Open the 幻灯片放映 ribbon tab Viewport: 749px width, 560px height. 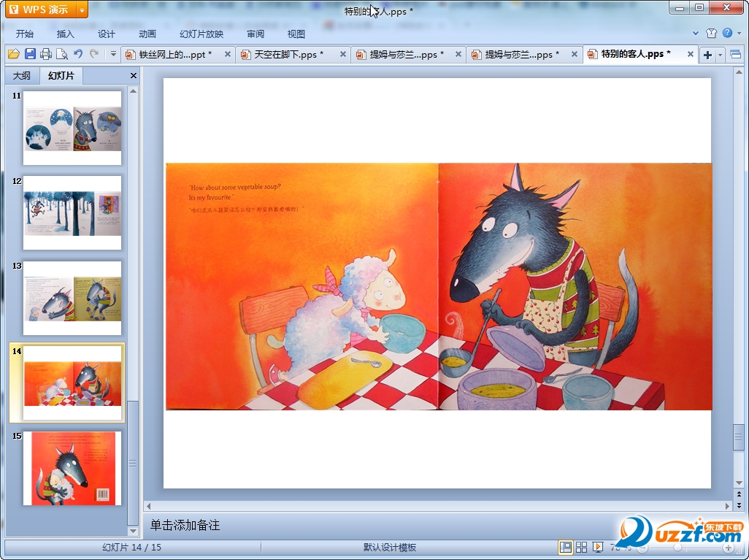(201, 34)
